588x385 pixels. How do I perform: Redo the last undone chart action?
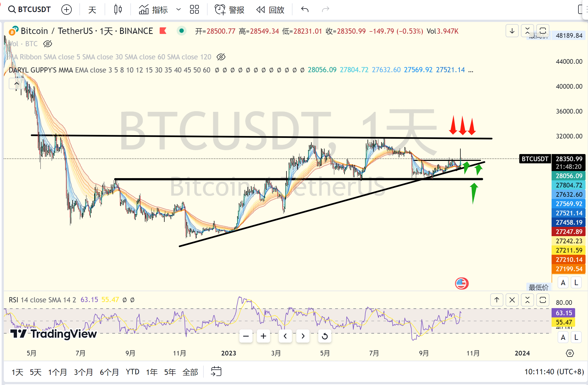coord(325,10)
